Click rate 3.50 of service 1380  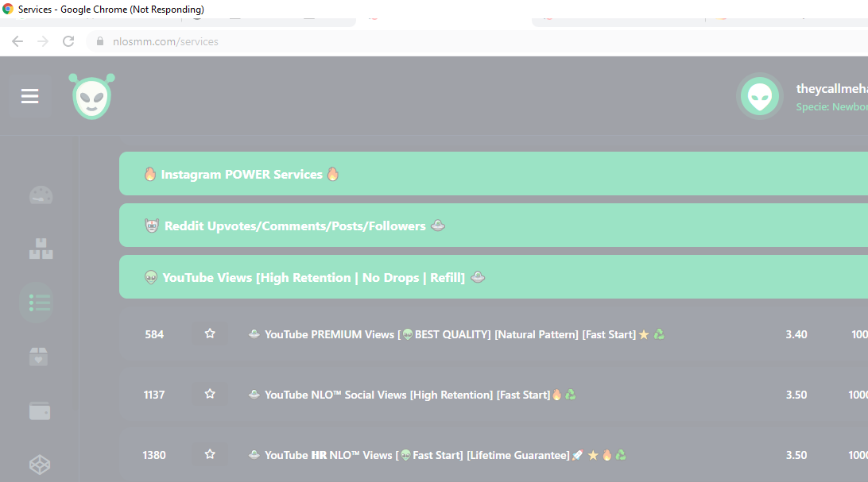pyautogui.click(x=796, y=455)
